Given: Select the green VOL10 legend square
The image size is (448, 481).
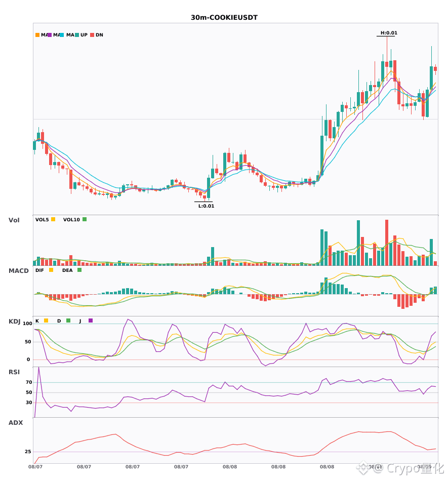Looking at the screenshot, I should click(85, 219).
